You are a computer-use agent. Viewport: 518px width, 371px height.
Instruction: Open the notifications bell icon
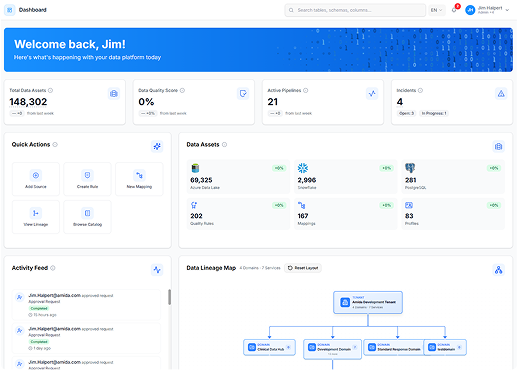454,10
